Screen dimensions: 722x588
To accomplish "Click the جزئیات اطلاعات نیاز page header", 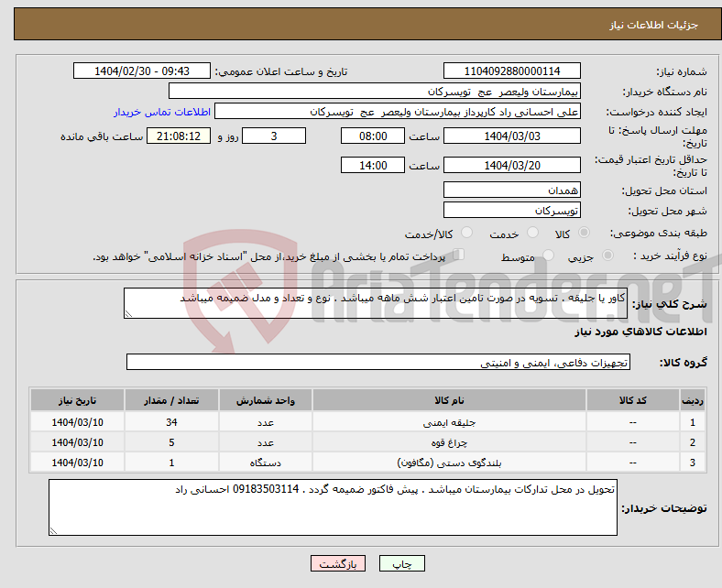I will pyautogui.click(x=653, y=25).
